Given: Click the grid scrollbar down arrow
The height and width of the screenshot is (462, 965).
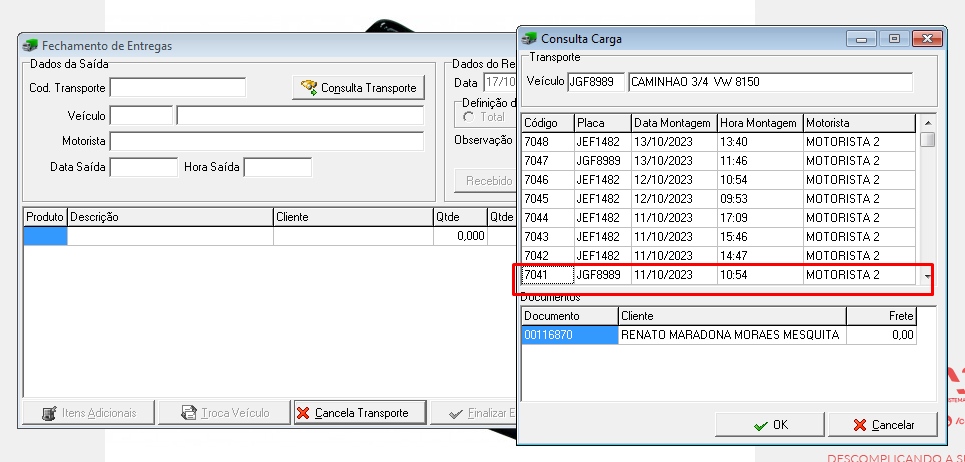Looking at the screenshot, I should click(928, 277).
